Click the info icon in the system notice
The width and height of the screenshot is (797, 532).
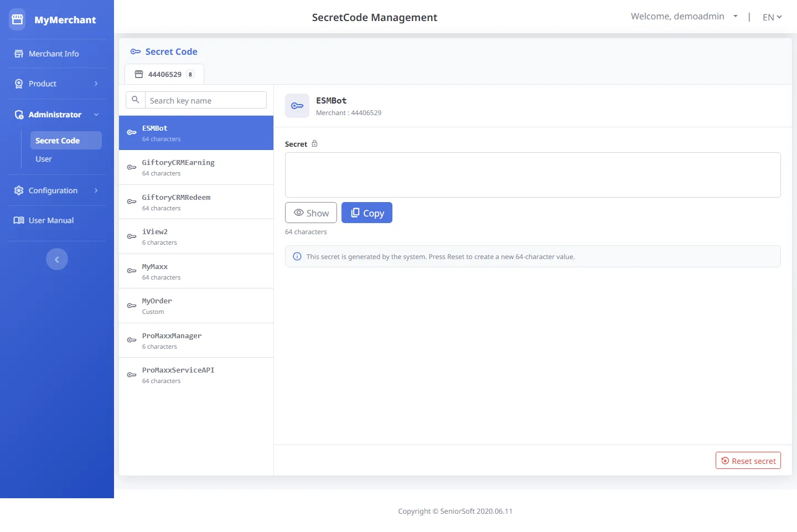tap(297, 256)
